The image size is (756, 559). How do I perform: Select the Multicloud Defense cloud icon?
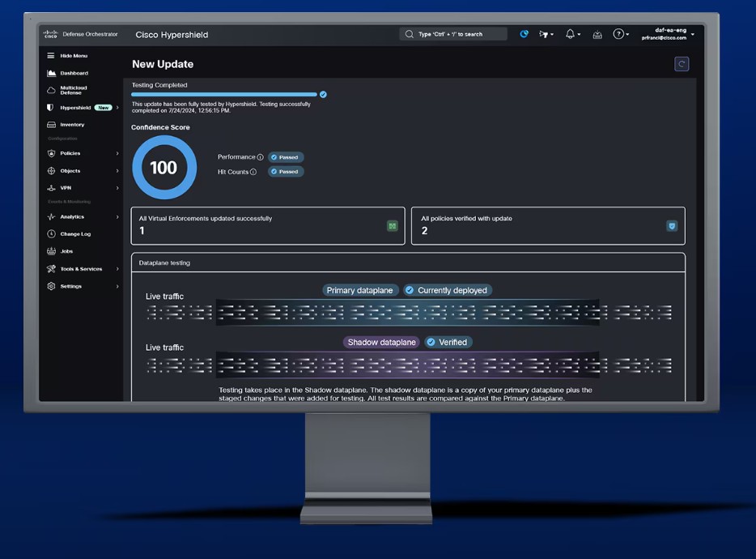click(51, 90)
